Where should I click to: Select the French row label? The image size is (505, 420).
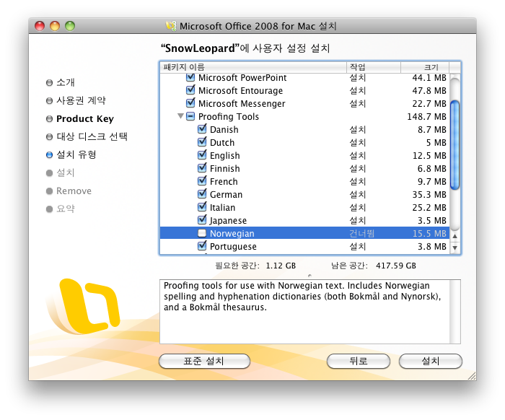click(x=224, y=181)
